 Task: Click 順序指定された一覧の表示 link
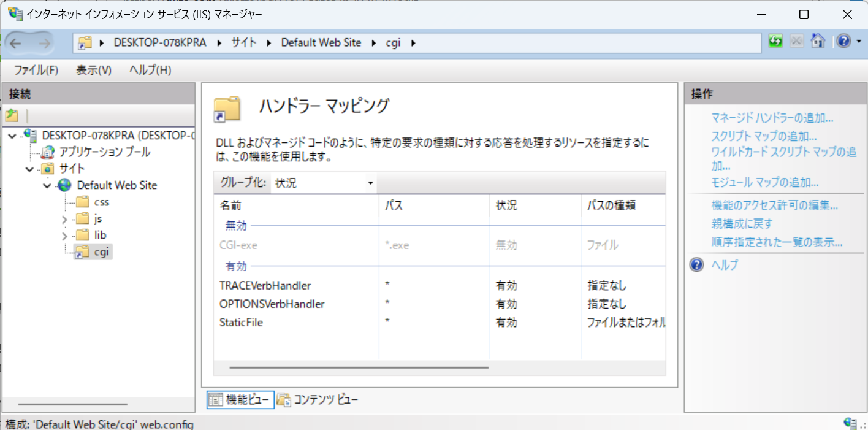click(x=777, y=242)
